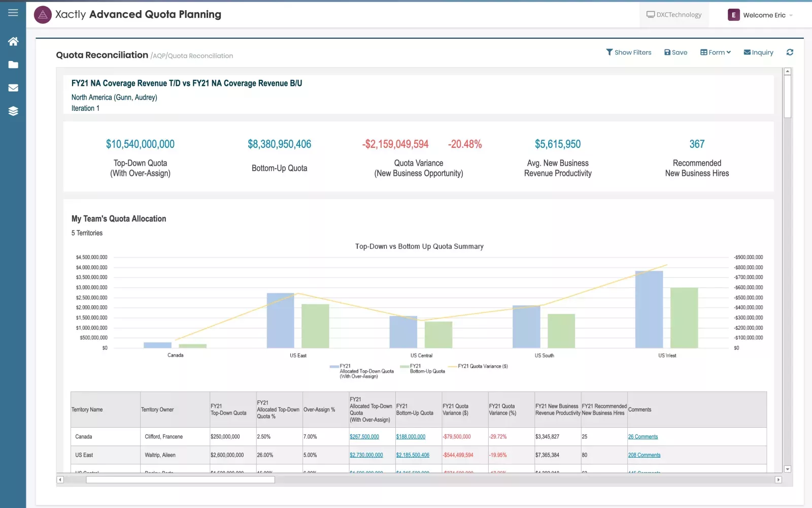Click the horizontal scrollbar thumb
This screenshot has width=812, height=508.
coord(180,480)
